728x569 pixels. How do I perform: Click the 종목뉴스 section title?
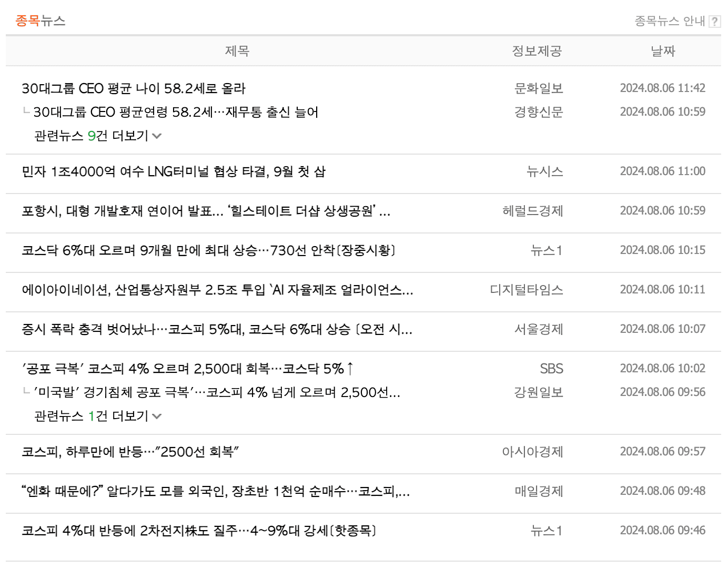(40, 21)
